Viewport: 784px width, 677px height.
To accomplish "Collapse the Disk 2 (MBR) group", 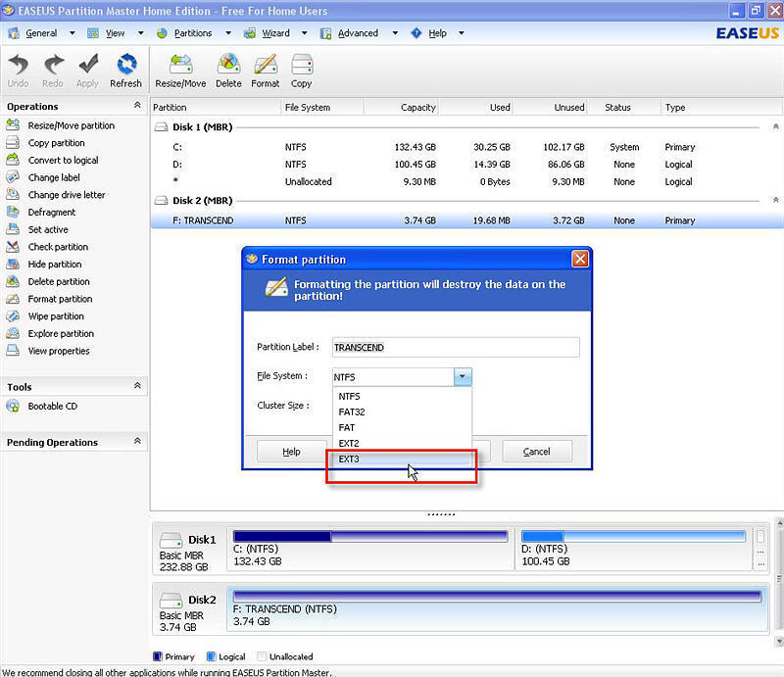I will 775,200.
